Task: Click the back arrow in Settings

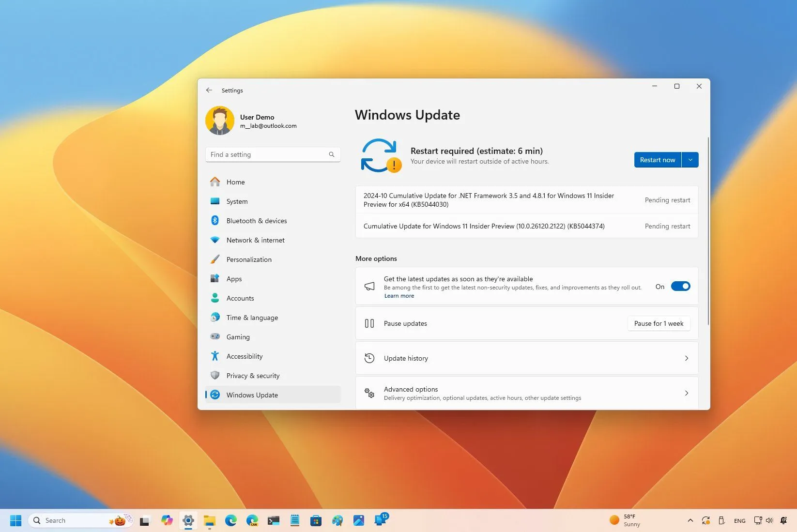Action: [209, 90]
